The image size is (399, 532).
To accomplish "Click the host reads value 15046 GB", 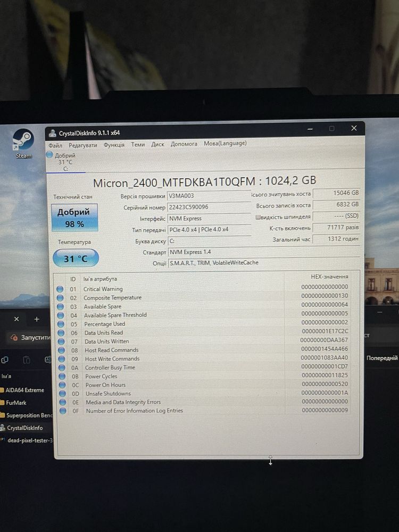I will click(336, 193).
